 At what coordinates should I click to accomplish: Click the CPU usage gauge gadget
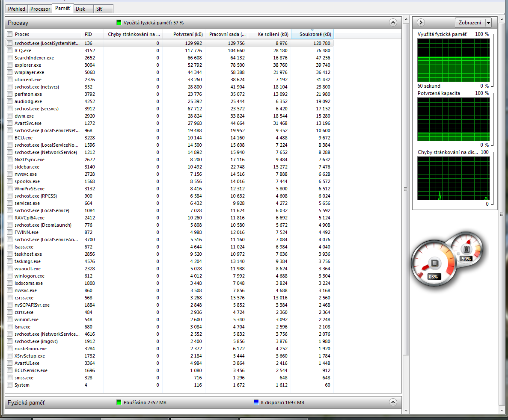433,263
